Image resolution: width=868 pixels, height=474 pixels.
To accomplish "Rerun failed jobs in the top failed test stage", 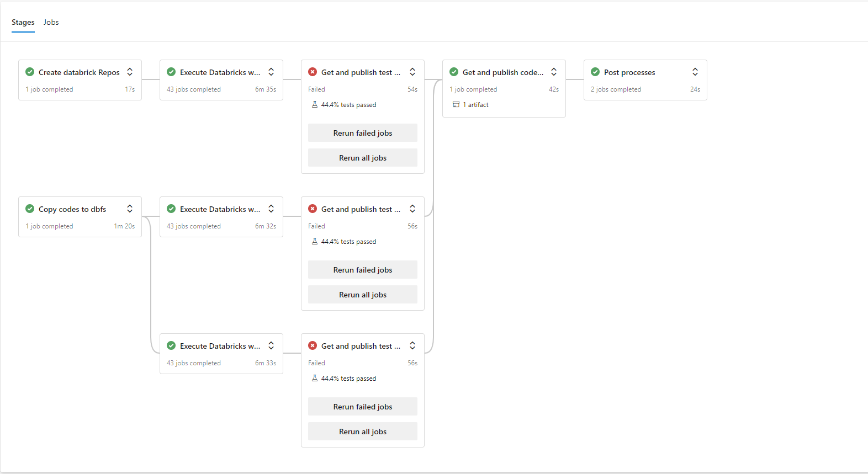I will (363, 133).
